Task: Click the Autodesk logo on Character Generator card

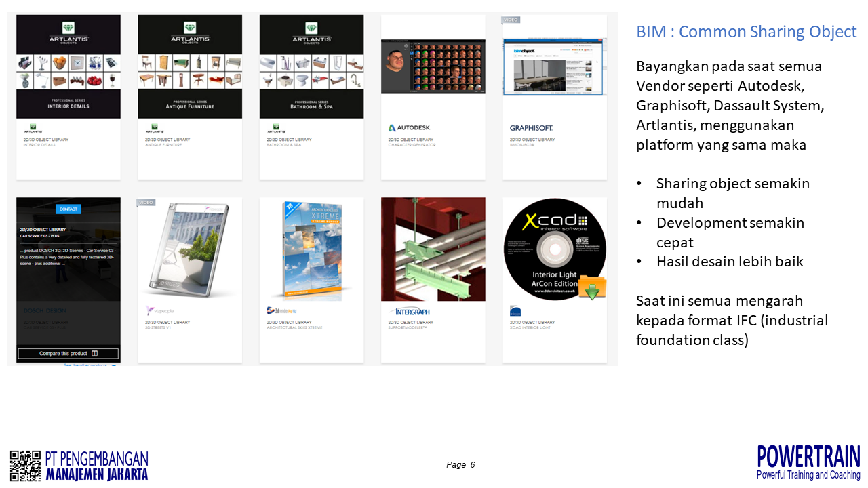Action: [409, 127]
